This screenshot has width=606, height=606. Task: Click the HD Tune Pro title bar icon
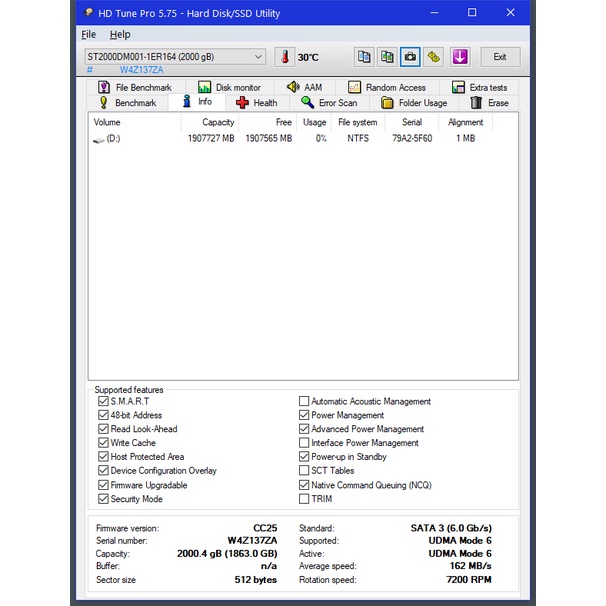[89, 13]
